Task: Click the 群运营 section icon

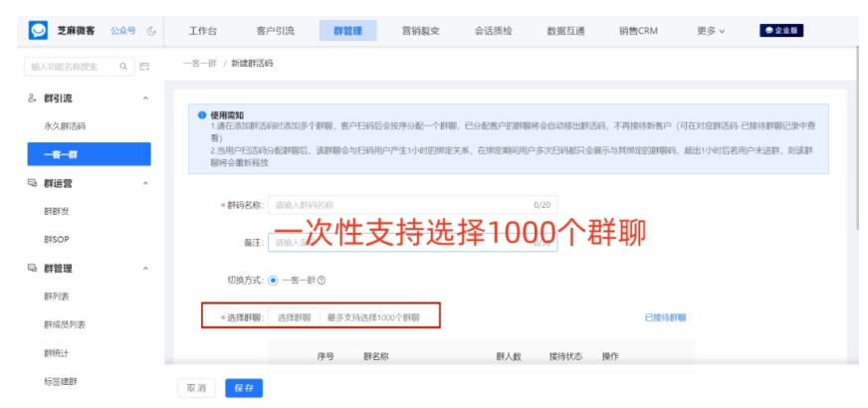Action: (32, 183)
